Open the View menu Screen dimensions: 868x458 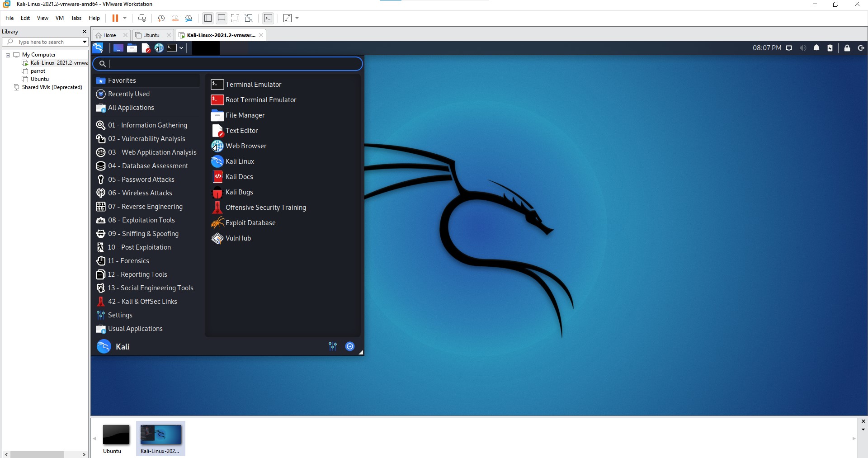(x=42, y=18)
